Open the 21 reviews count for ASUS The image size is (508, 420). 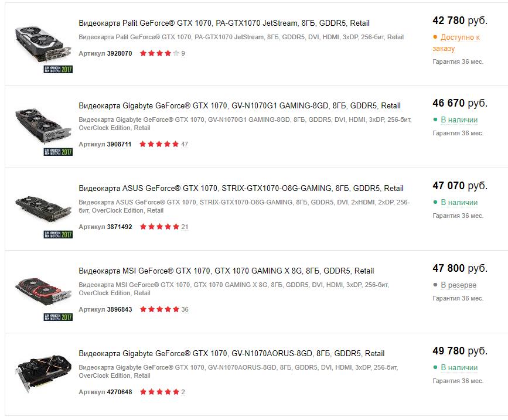click(x=185, y=227)
